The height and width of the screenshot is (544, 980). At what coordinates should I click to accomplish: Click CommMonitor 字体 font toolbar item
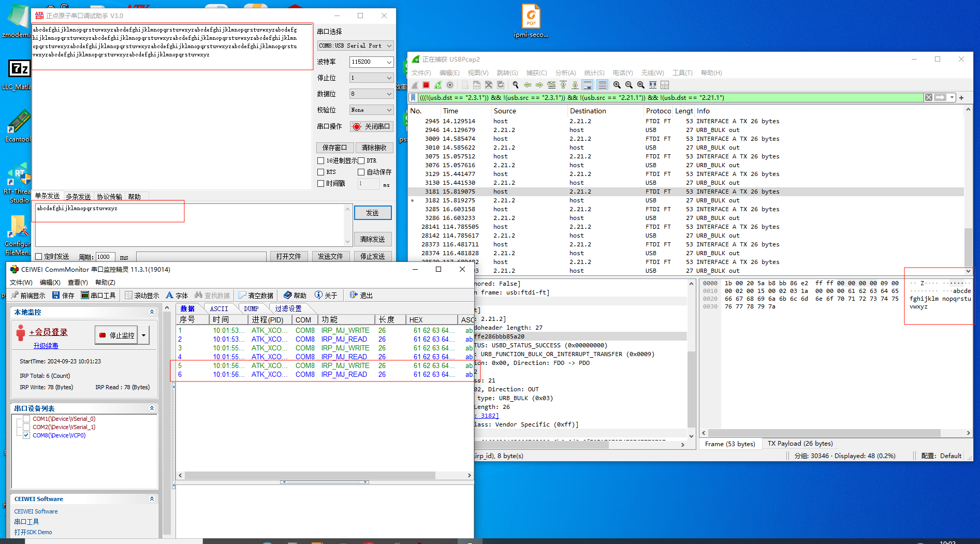point(177,296)
